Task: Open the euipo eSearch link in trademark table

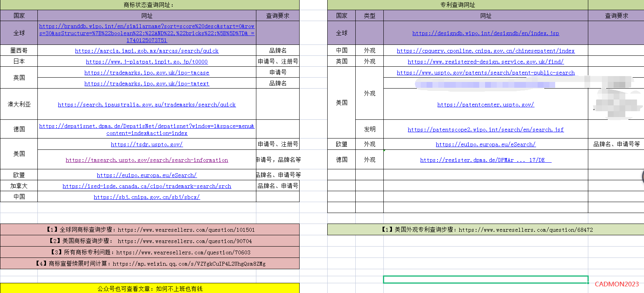Action: point(146,175)
